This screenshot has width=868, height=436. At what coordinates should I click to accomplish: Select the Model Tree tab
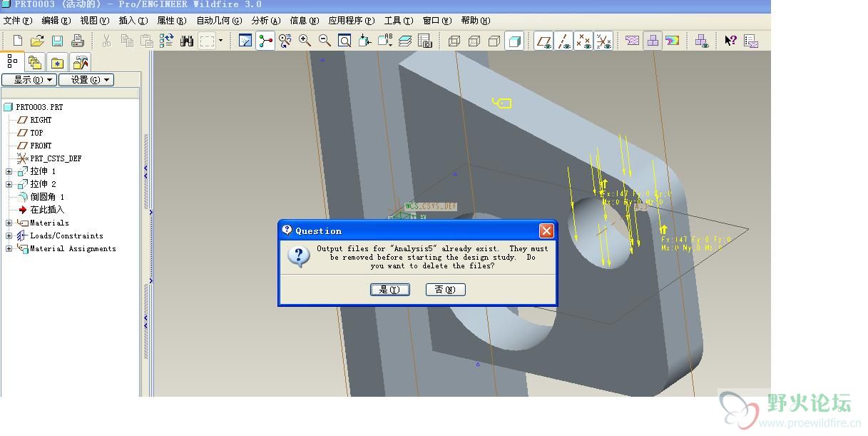[13, 61]
